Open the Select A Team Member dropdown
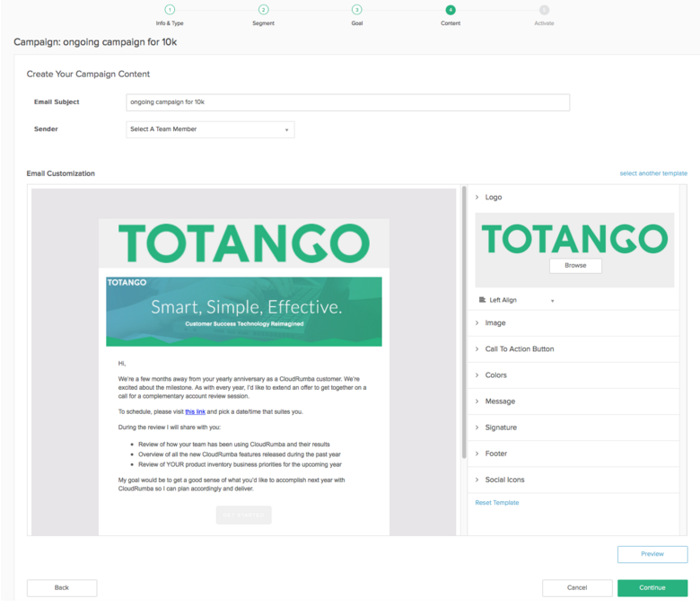 210,129
